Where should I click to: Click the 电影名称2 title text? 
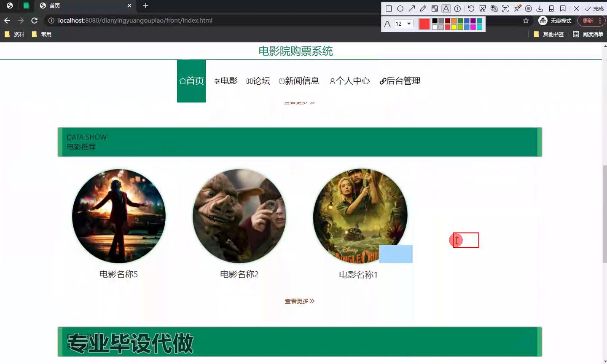(239, 274)
